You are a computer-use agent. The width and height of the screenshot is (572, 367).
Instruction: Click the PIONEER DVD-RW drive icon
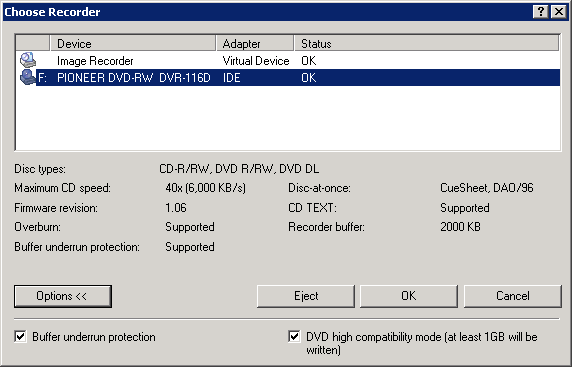(28, 77)
